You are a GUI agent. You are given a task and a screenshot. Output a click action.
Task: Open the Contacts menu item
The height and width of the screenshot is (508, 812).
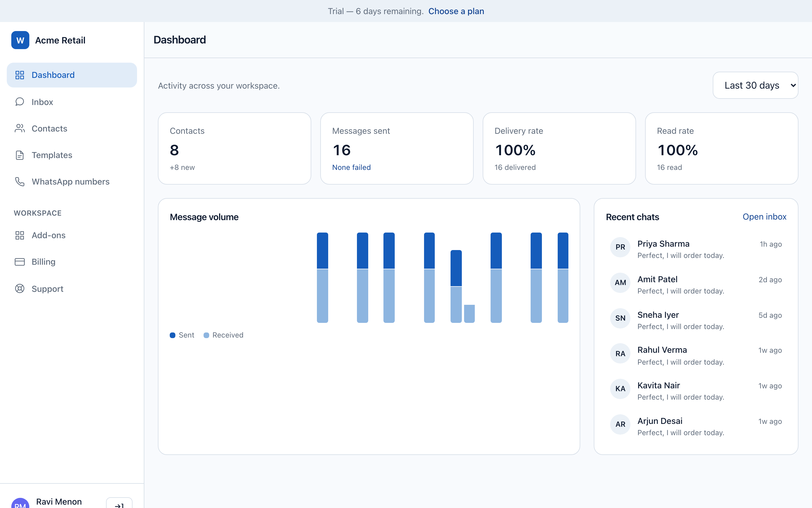coord(72,128)
